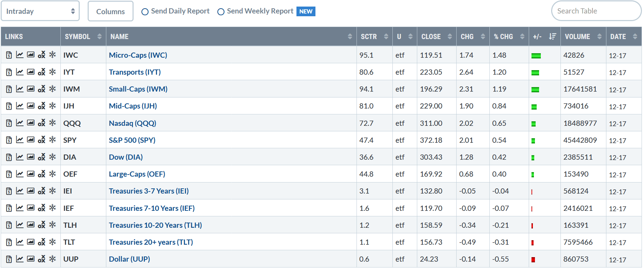Sort table by CLOSE column arrows

pos(450,36)
